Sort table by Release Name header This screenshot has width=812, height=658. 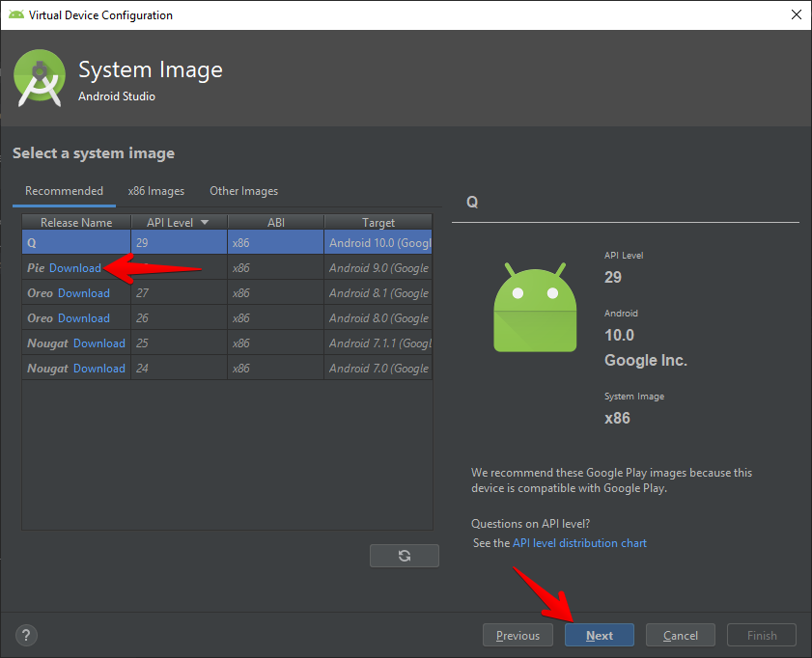[76, 223]
